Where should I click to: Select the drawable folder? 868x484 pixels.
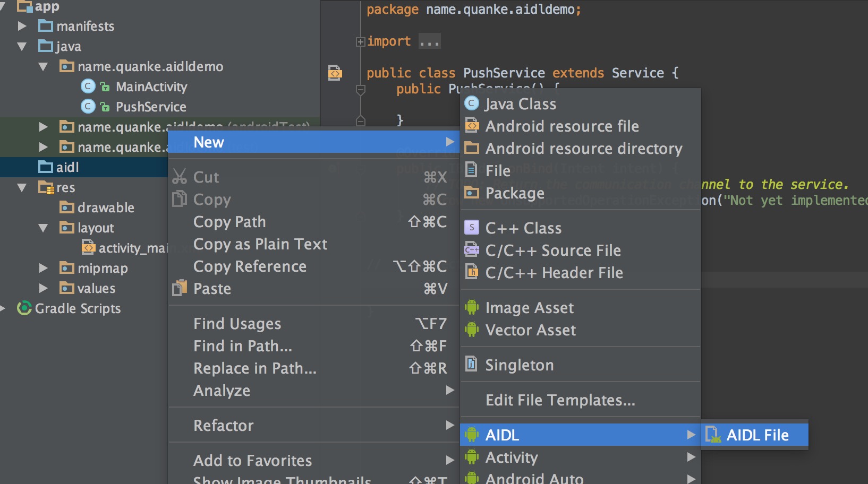(105, 208)
